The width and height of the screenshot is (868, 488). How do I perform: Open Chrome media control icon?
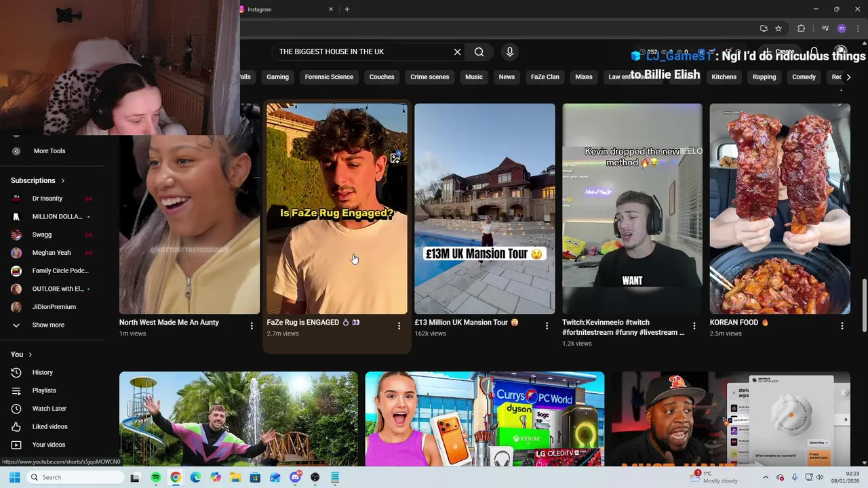click(x=825, y=28)
